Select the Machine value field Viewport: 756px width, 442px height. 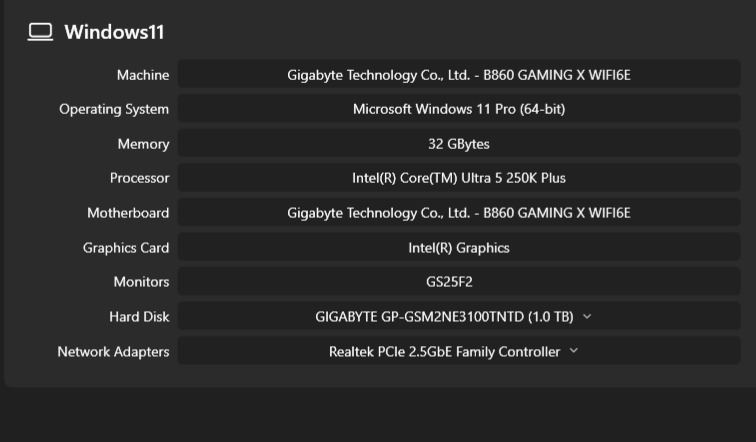[459, 75]
